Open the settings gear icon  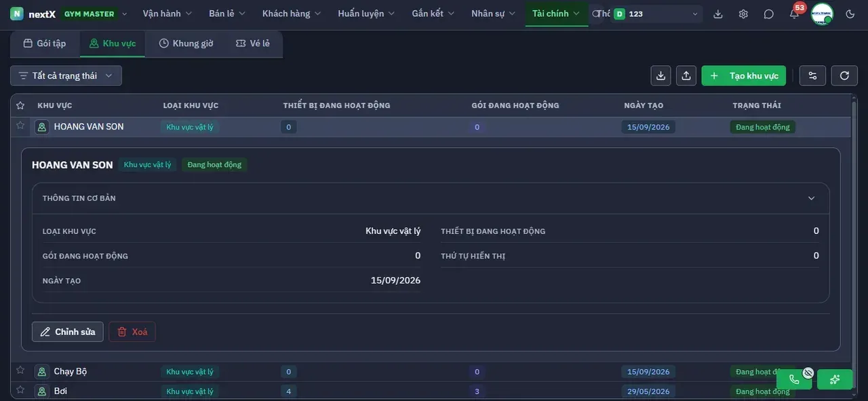click(x=743, y=14)
